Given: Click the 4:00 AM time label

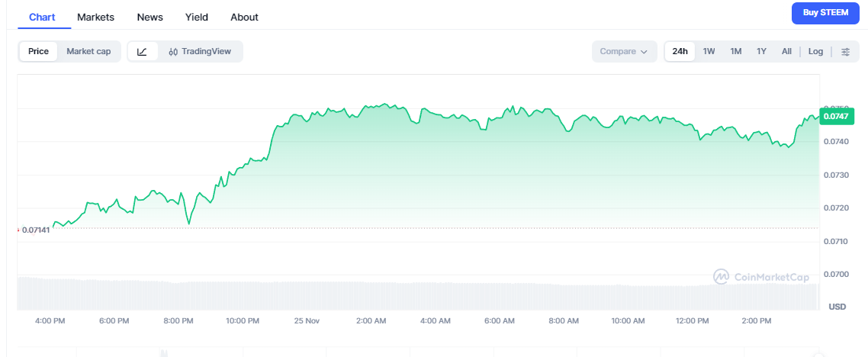Looking at the screenshot, I should click(435, 320).
